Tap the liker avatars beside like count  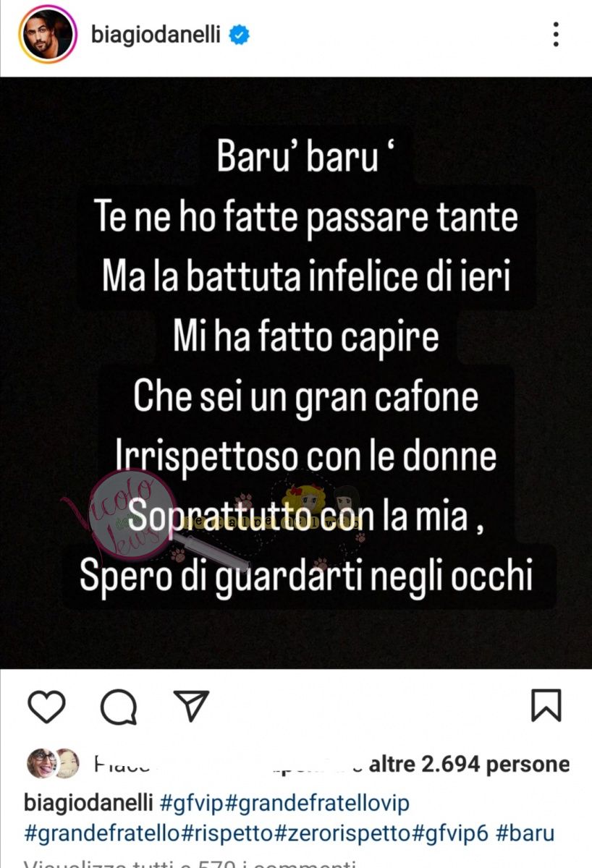[x=53, y=763]
